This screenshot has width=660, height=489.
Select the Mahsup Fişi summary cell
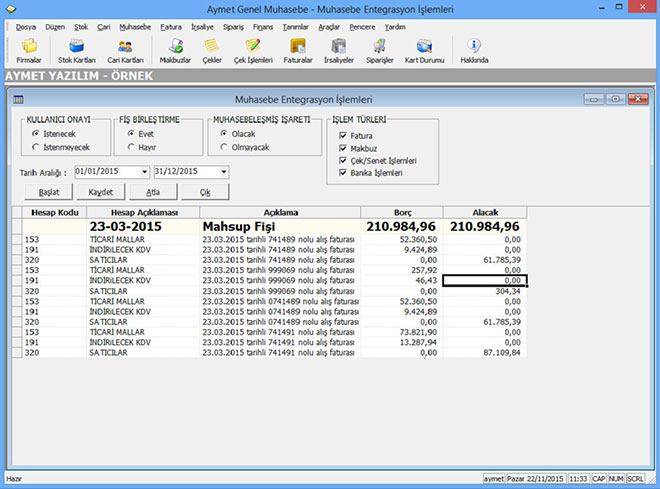[x=280, y=226]
